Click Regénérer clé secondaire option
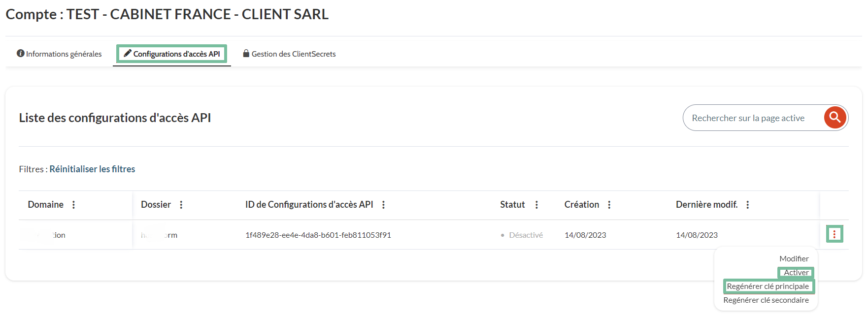The height and width of the screenshot is (316, 868). 766,300
